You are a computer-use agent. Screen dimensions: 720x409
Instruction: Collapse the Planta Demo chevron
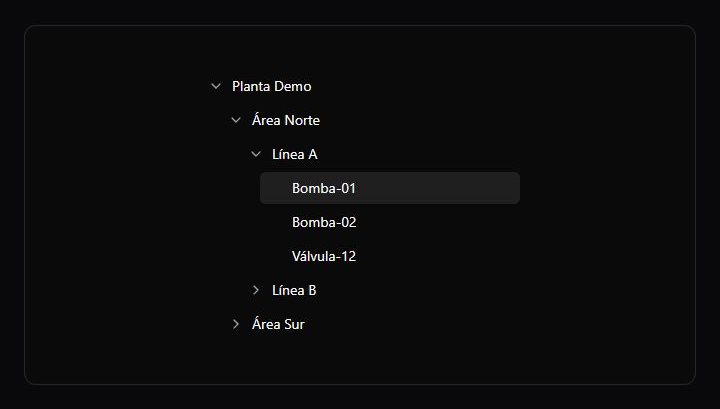point(216,86)
